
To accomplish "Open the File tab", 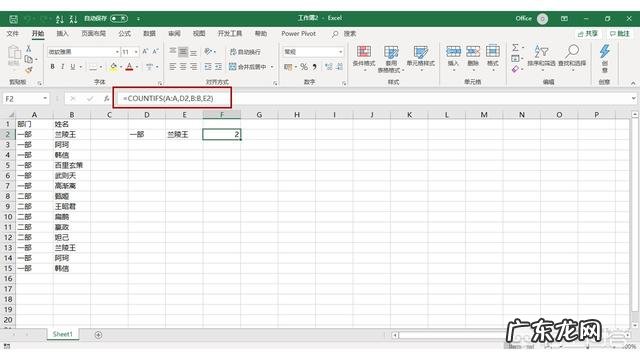I will click(x=13, y=33).
